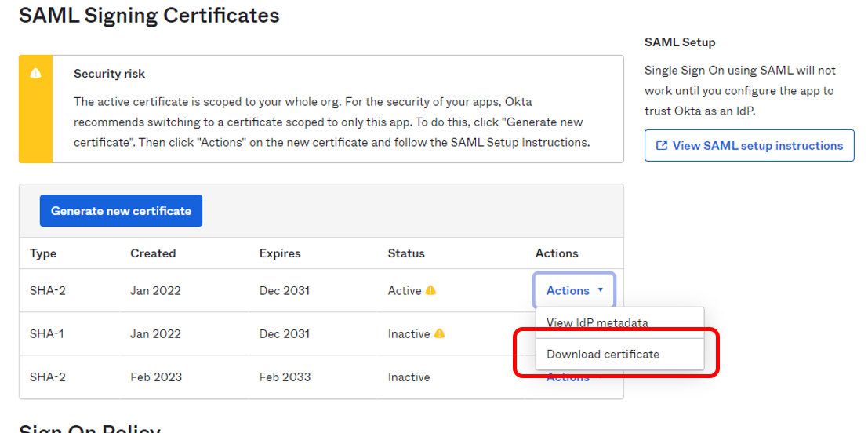Open Actions for Feb 2023 certificate
The width and height of the screenshot is (868, 433).
click(x=568, y=377)
